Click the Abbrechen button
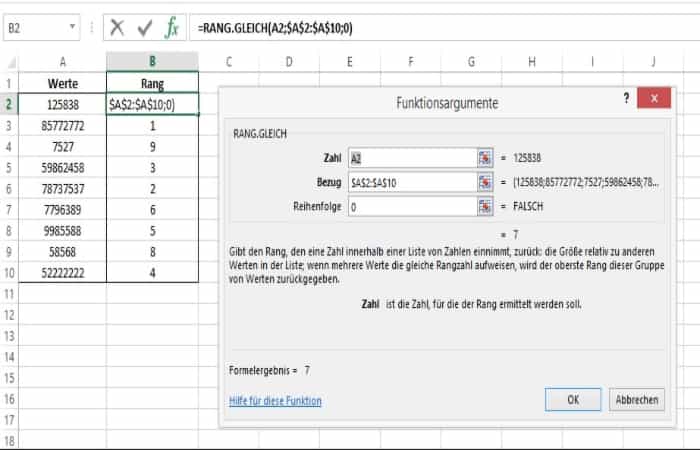700x450 pixels. (x=637, y=400)
